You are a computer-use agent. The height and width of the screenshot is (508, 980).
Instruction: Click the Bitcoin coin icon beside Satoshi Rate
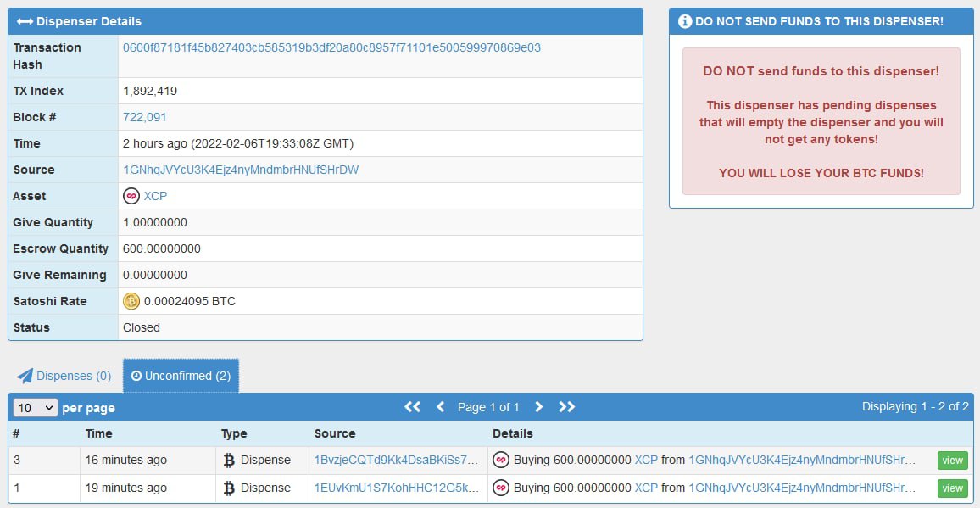click(x=131, y=301)
